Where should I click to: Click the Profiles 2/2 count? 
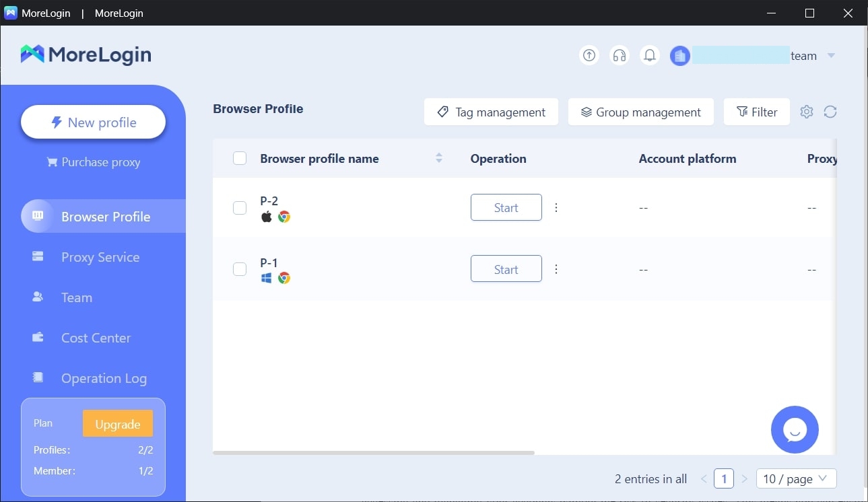[146, 450]
